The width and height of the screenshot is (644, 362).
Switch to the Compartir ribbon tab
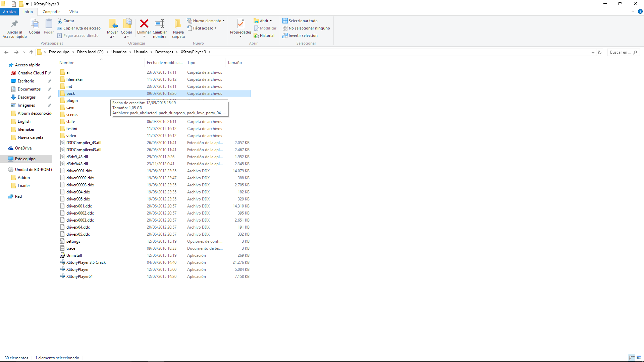[x=51, y=12]
